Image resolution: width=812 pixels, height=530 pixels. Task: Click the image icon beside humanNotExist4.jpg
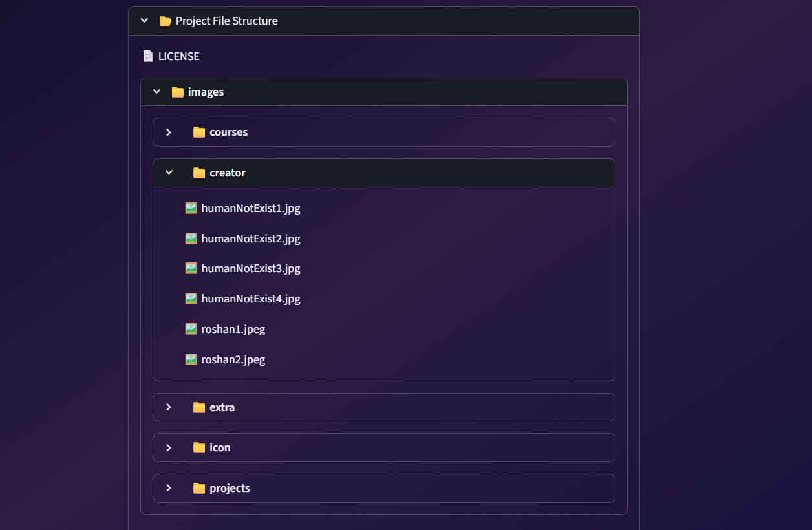point(191,299)
